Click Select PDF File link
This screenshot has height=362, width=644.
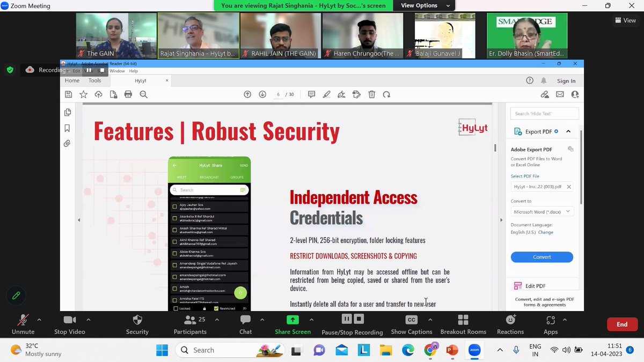(x=525, y=176)
